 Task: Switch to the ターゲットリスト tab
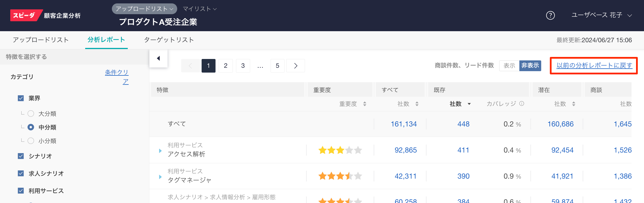(169, 40)
